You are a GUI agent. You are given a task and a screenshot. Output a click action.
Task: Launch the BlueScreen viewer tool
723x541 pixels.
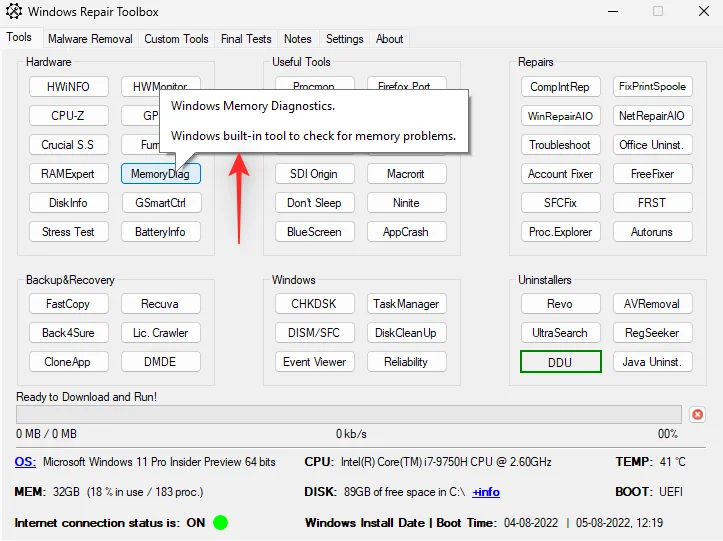[x=314, y=232]
